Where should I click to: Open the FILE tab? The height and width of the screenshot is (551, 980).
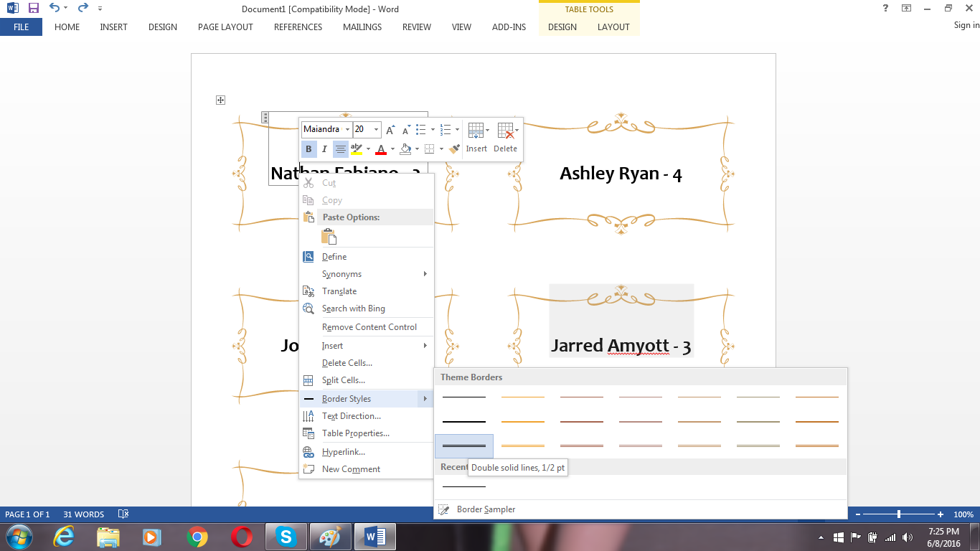point(21,27)
